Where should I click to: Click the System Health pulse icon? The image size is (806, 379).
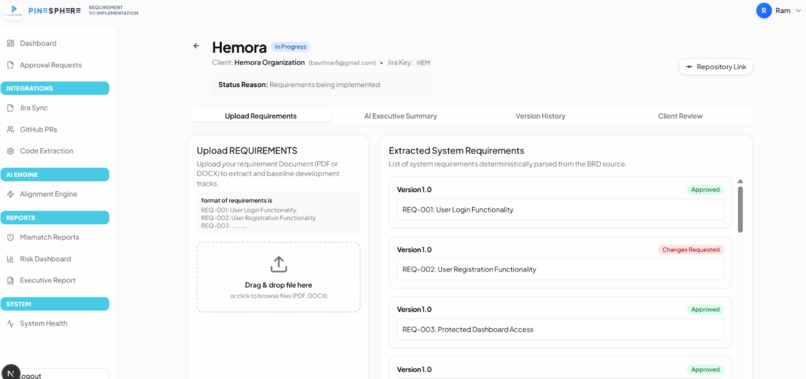point(10,324)
